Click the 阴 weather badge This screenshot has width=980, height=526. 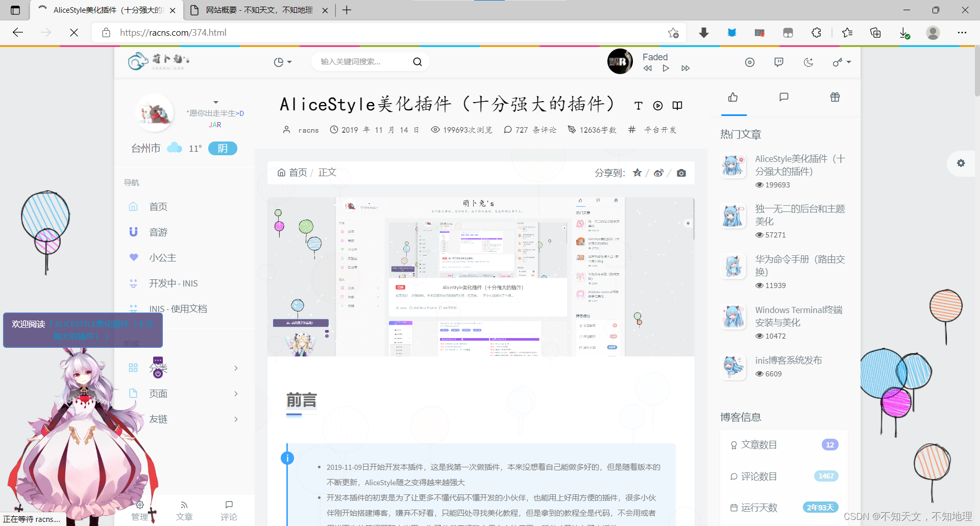coord(223,148)
